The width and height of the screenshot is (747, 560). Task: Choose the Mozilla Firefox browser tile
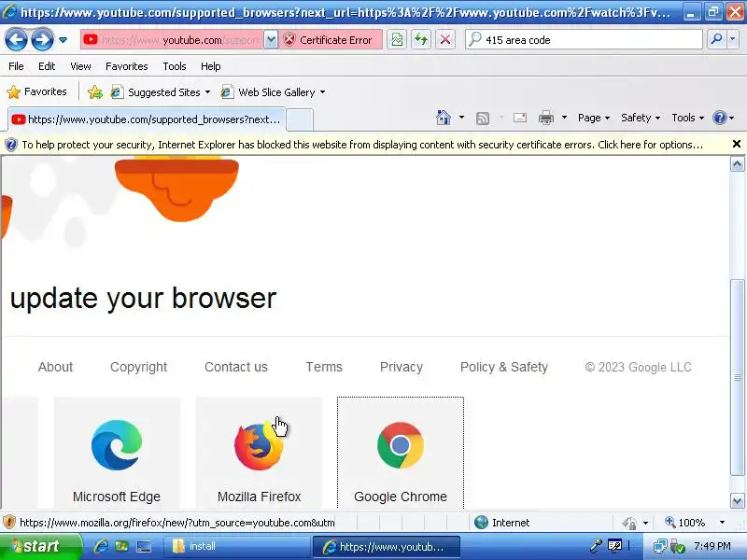click(260, 453)
